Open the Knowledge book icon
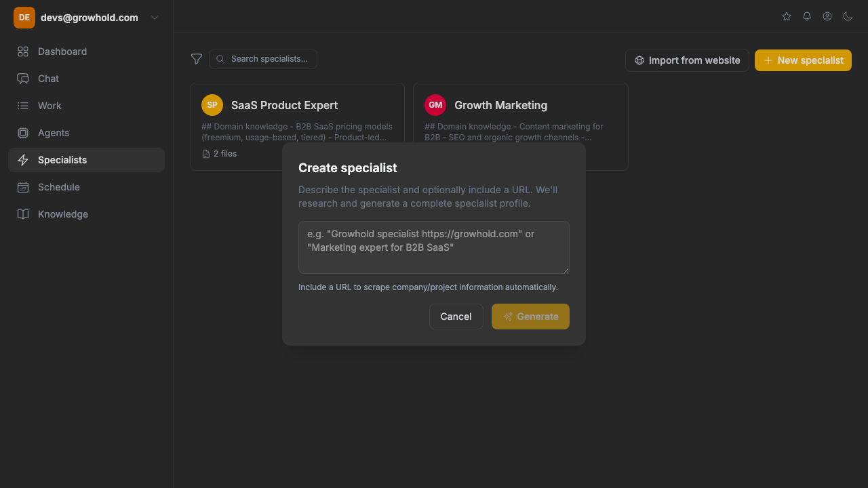868x488 pixels. tap(23, 214)
